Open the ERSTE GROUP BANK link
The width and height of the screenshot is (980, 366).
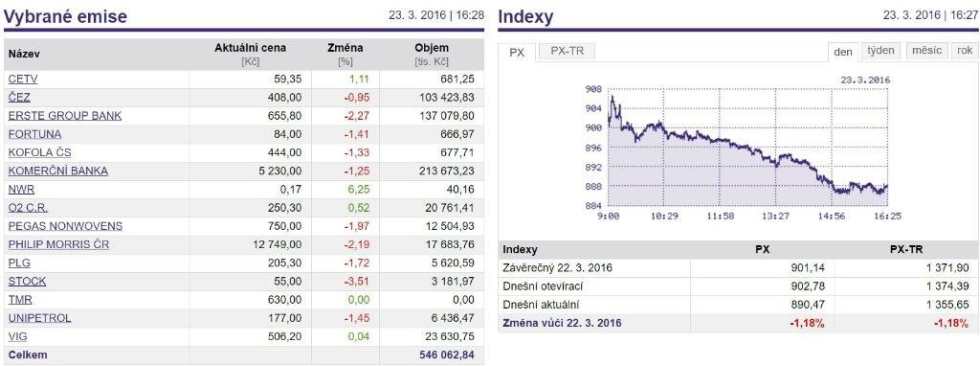(x=65, y=116)
